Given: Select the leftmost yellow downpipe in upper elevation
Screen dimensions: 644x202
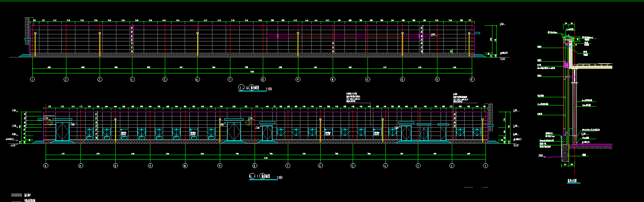Looking at the screenshot, I should (x=35, y=45).
